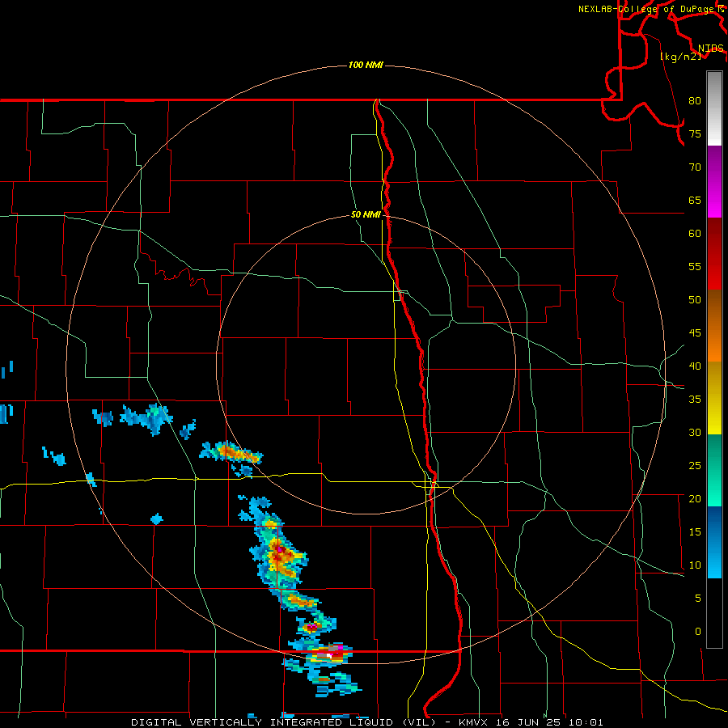The height and width of the screenshot is (728, 728).
Task: Click the legend value 20
Action: pos(695,498)
